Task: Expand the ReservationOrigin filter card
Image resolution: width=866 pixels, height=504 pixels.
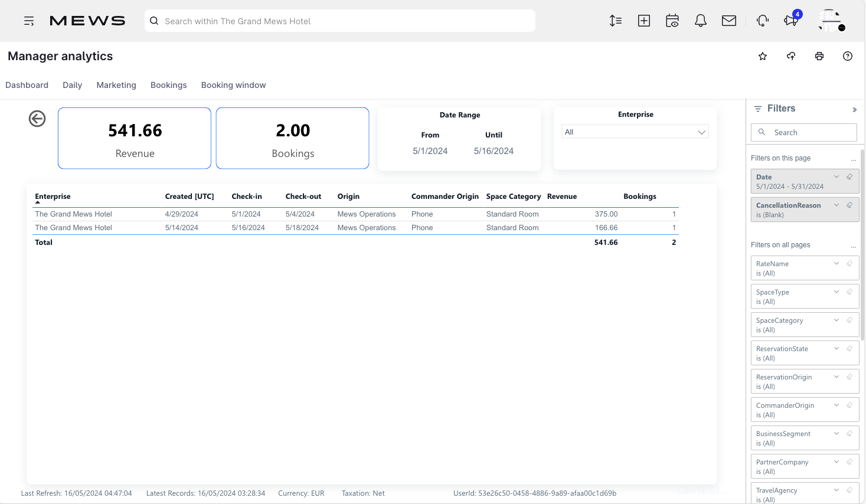Action: (x=836, y=377)
